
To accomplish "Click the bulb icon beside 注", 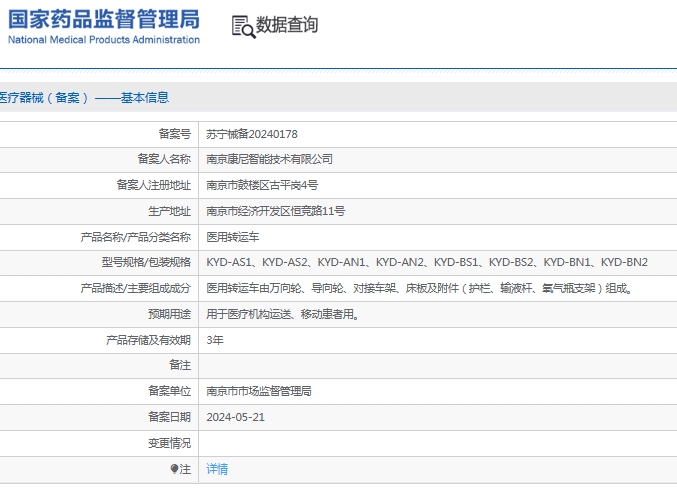I will (x=174, y=469).
